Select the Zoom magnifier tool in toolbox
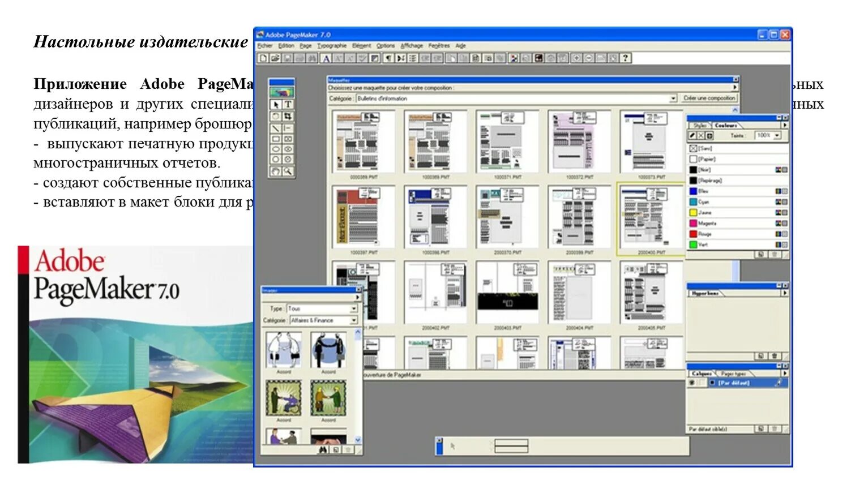 288,171
